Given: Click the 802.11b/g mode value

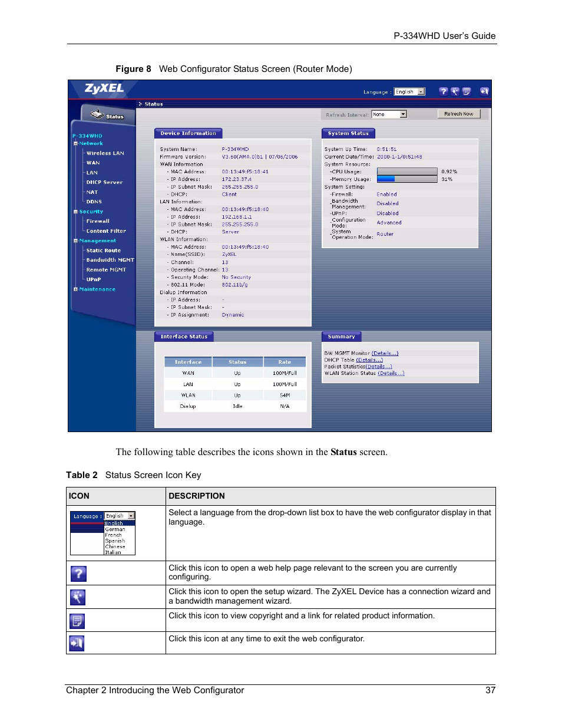Looking at the screenshot, I should click(234, 285).
